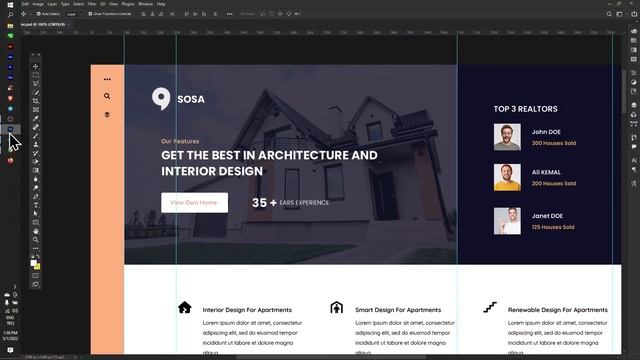
Task: Swap the foreground and background colors
Action: (38, 257)
